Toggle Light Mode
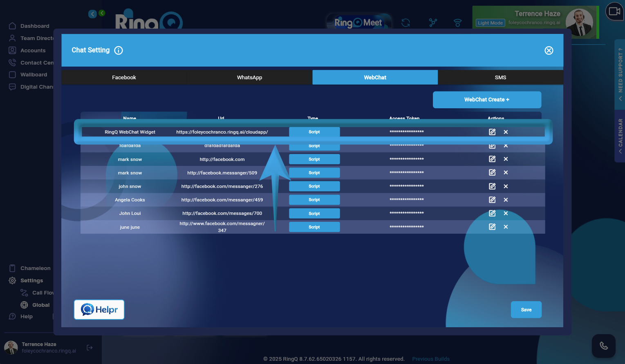This screenshot has height=364, width=625. pos(490,23)
